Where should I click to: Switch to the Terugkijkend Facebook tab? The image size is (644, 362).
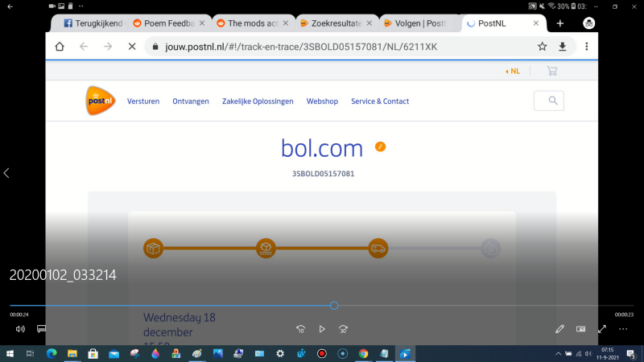[x=93, y=23]
